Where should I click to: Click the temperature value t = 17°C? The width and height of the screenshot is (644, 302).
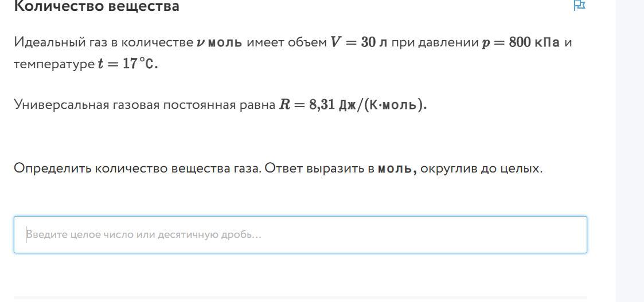pyautogui.click(x=127, y=64)
